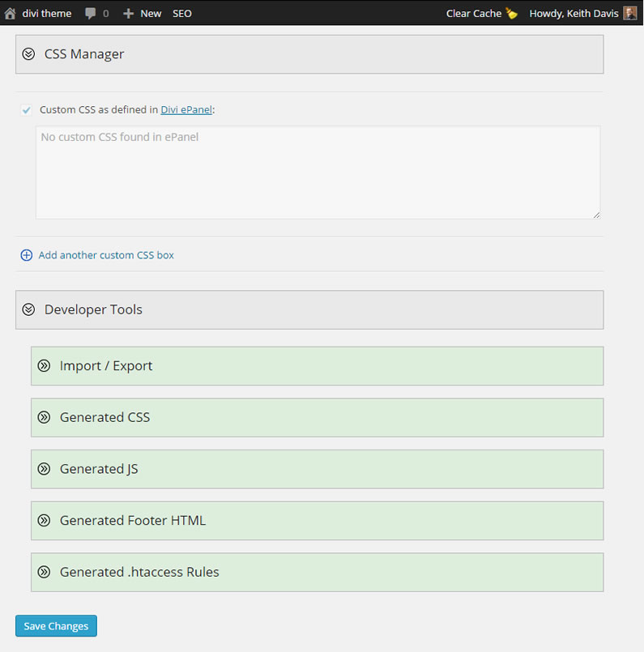Open the home icon in admin bar
The width and height of the screenshot is (644, 652).
tap(10, 13)
